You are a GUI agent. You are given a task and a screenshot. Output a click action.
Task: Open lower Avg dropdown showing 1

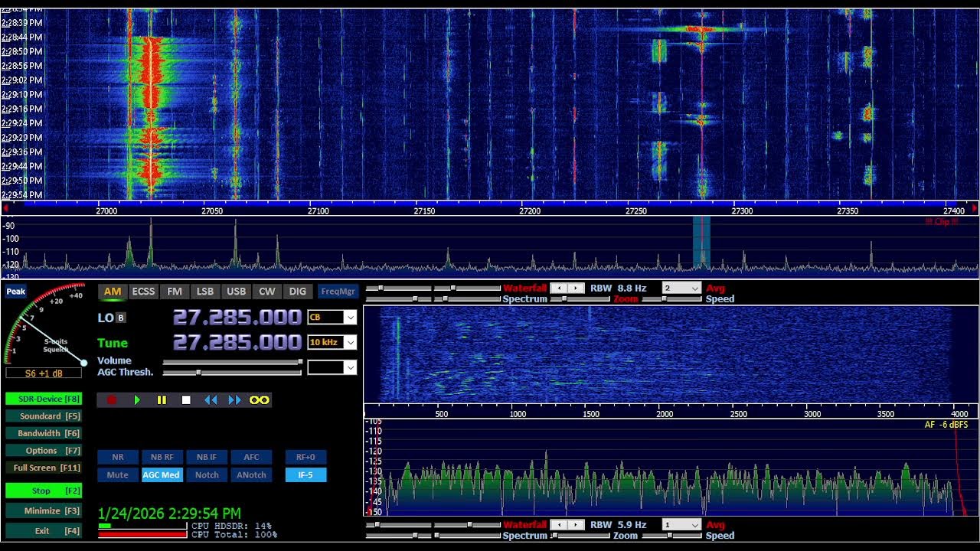pyautogui.click(x=681, y=525)
